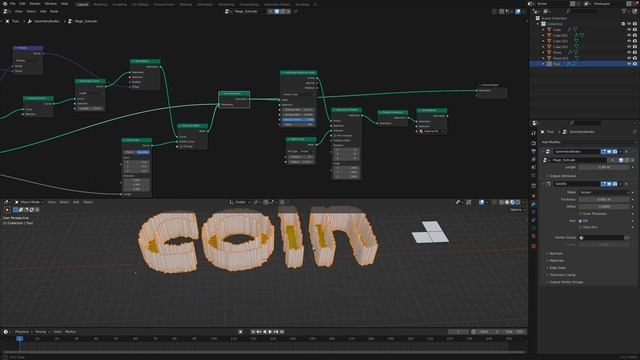This screenshot has height=360, width=640.
Task: Expand Materials section in Solidify
Action: point(556,260)
